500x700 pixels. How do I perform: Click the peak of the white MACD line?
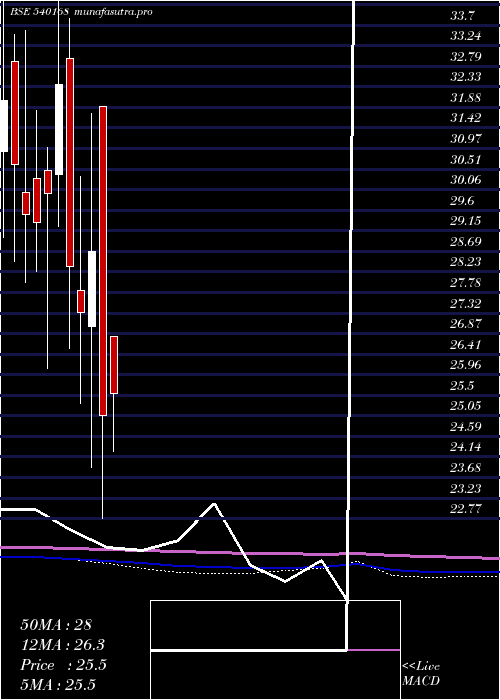[x=214, y=504]
